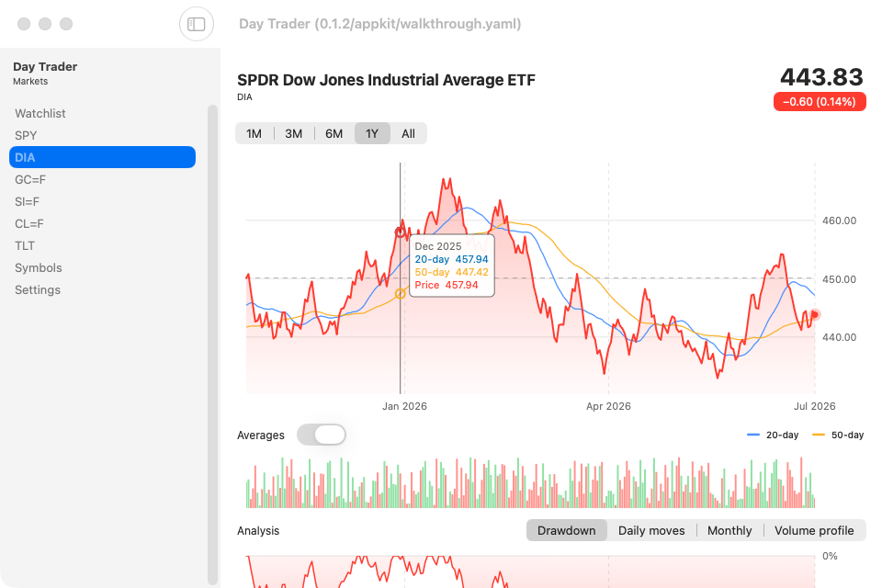The height and width of the screenshot is (588, 882).
Task: Select the 1Y time range
Action: 372,134
